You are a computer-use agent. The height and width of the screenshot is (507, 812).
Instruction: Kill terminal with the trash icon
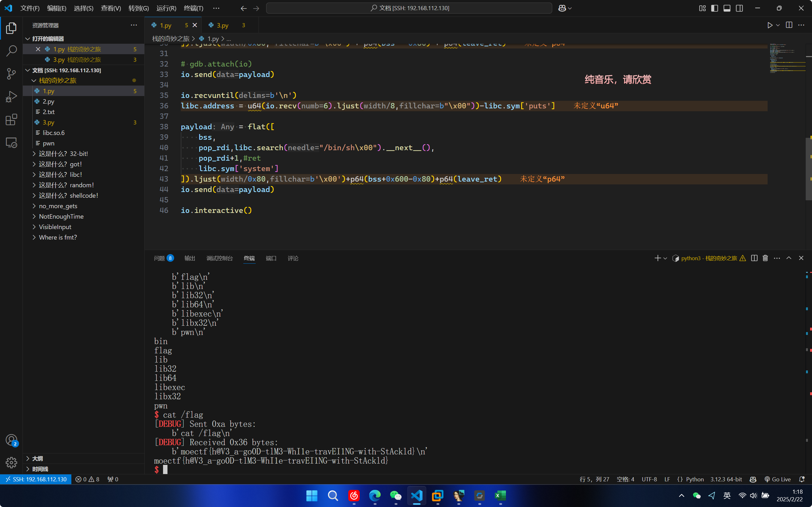tap(765, 258)
